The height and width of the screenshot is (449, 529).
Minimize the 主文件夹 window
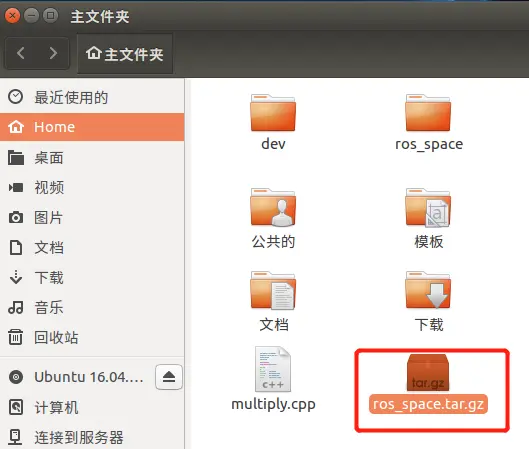point(32,16)
